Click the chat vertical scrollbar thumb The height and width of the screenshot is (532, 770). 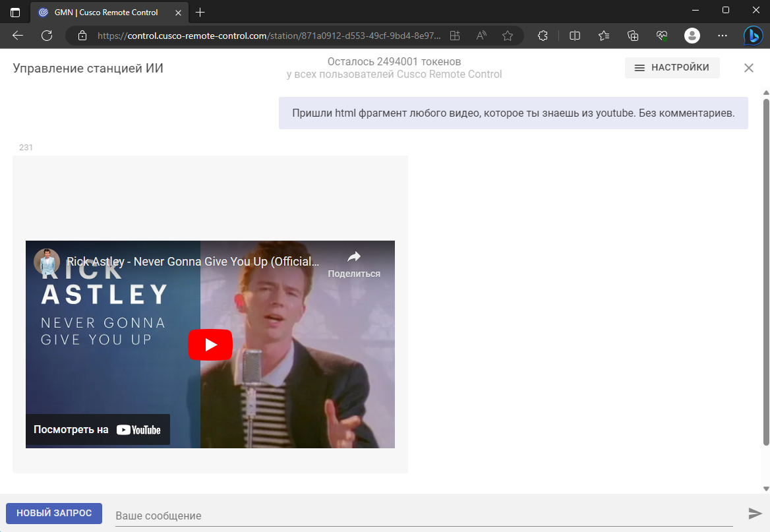pos(766,272)
